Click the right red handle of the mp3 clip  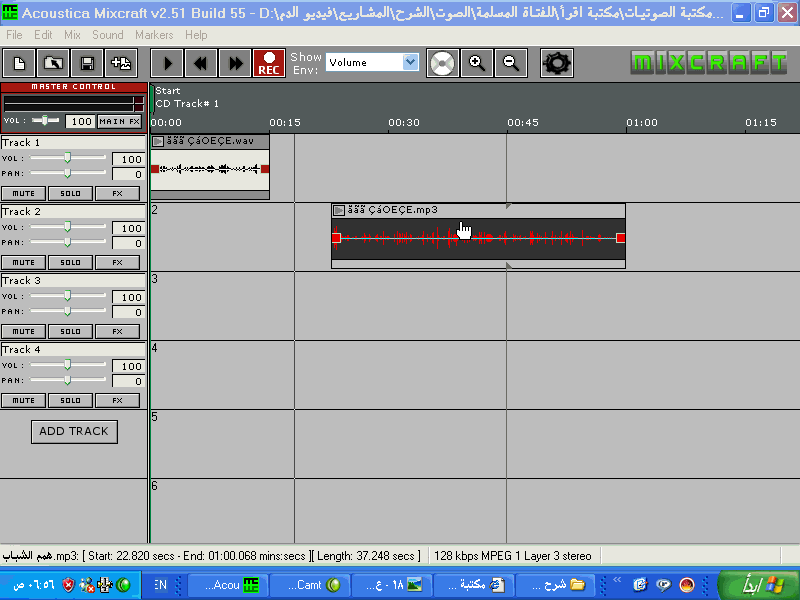(x=620, y=238)
